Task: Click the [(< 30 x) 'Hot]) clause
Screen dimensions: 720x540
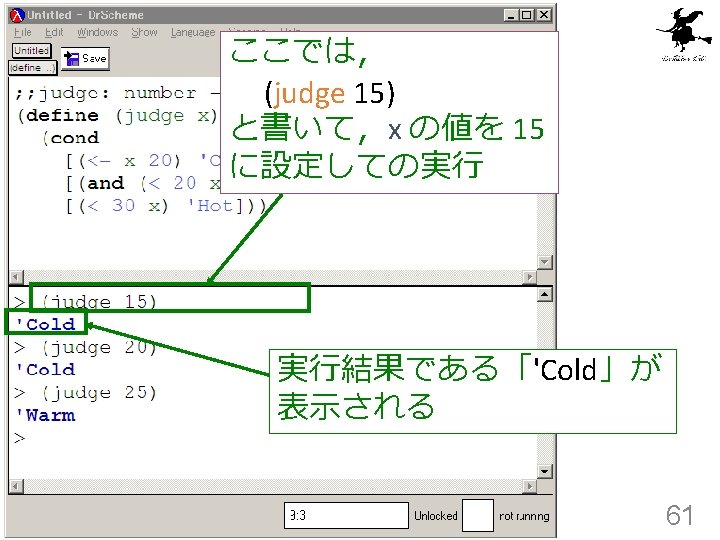Action: 166,205
